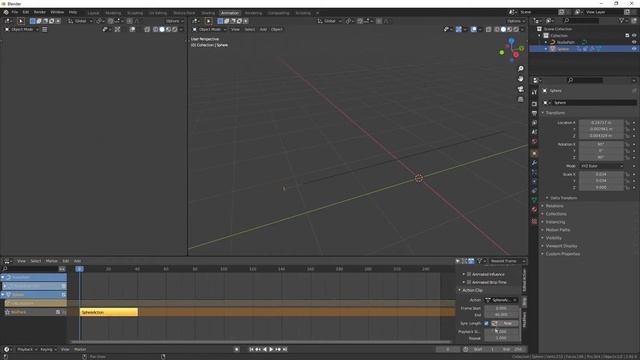Screen dimensions: 640x360
Task: Open the Texture properties checker icon
Action: (x=534, y=221)
